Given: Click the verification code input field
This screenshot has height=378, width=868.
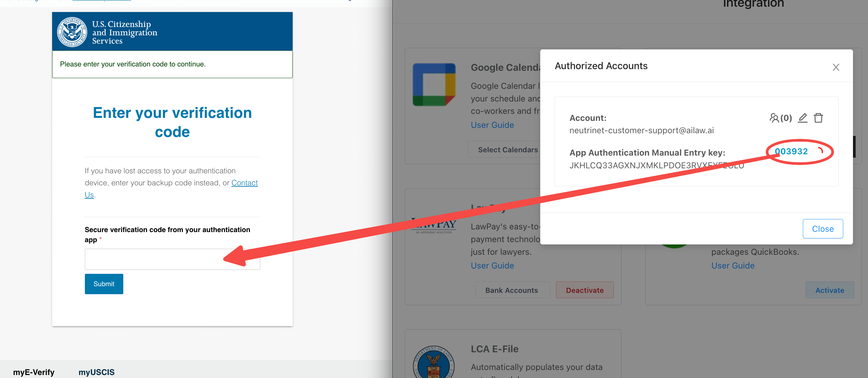Looking at the screenshot, I should (172, 259).
